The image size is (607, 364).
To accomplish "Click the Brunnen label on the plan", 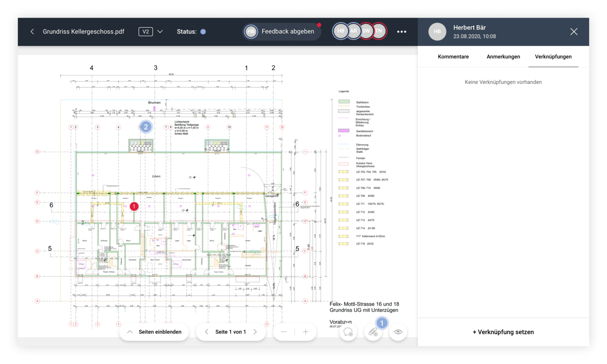I will click(x=154, y=103).
